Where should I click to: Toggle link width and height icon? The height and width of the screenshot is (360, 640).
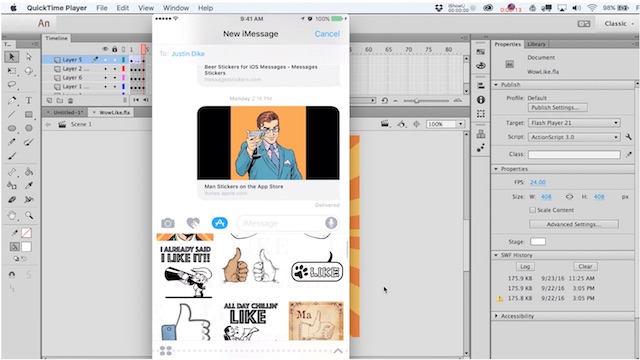[569, 197]
